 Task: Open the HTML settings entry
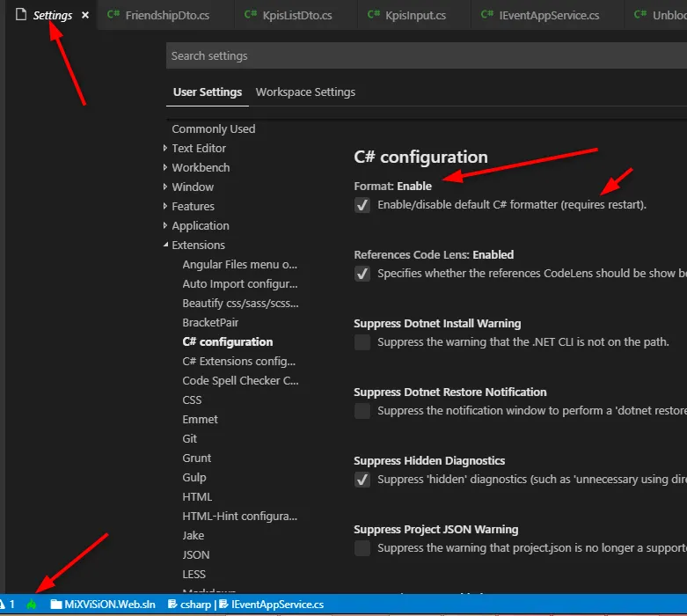coord(197,496)
